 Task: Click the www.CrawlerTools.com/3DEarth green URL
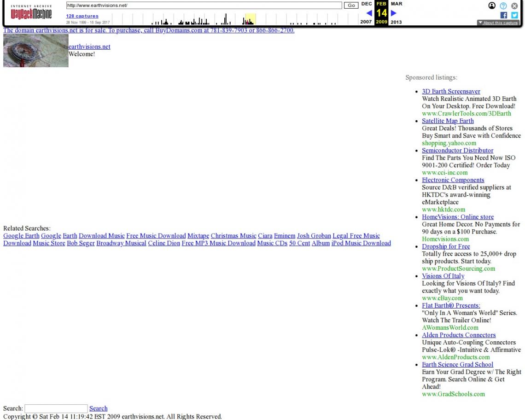[x=467, y=114]
